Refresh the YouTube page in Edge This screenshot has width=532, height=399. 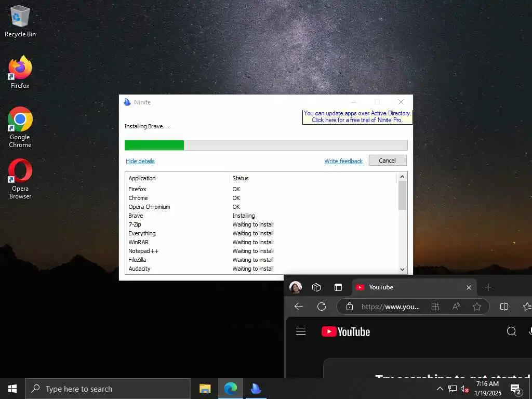point(321,307)
